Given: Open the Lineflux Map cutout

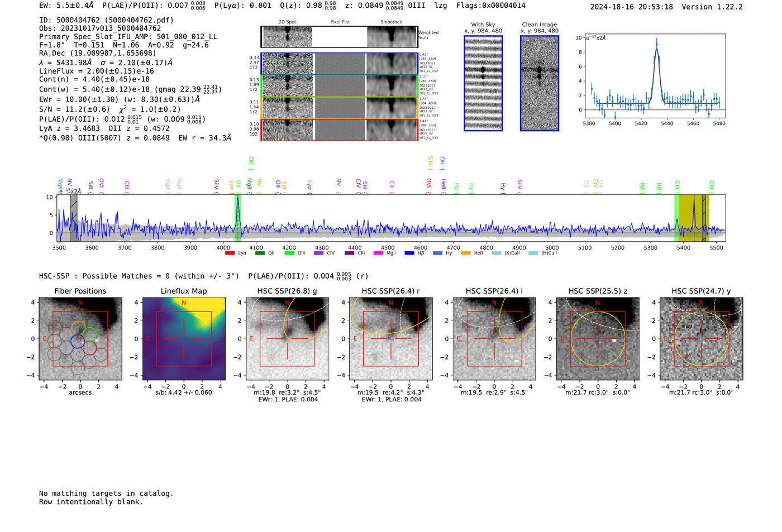Looking at the screenshot, I should [184, 339].
